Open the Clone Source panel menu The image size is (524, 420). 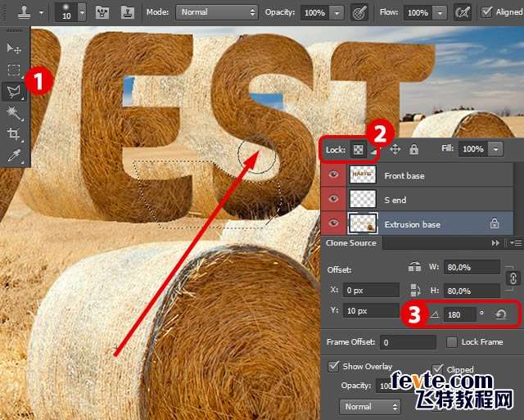[515, 243]
